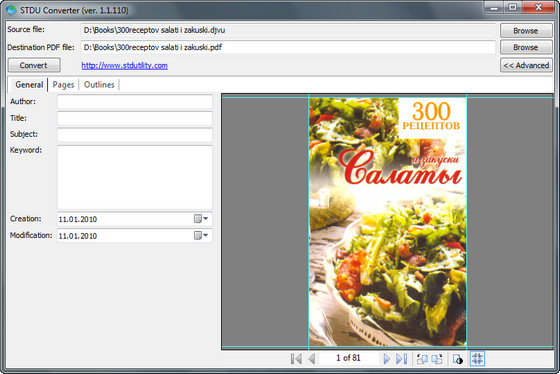Click the Source file path field
This screenshot has width=560, height=374.
click(x=288, y=30)
